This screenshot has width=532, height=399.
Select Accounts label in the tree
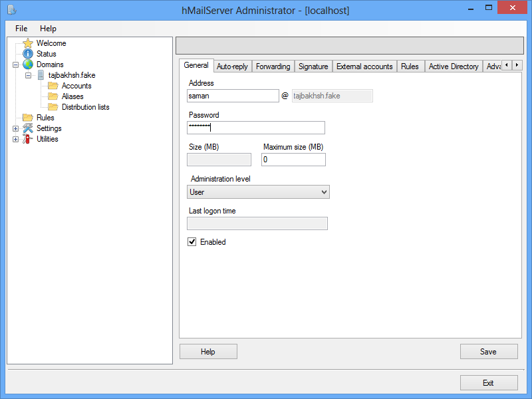tap(76, 86)
